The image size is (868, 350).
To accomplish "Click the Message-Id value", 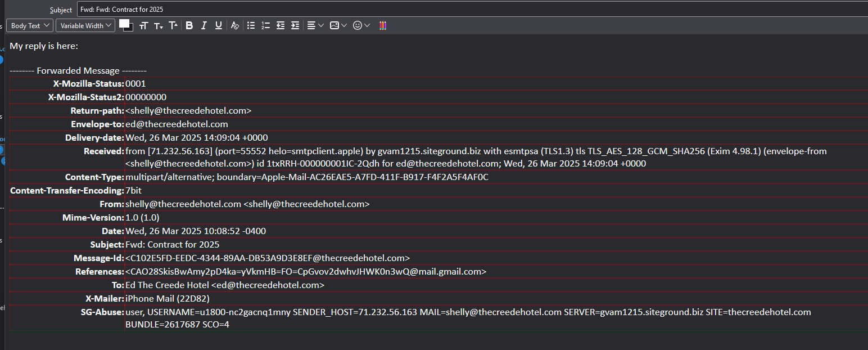I will [268, 258].
